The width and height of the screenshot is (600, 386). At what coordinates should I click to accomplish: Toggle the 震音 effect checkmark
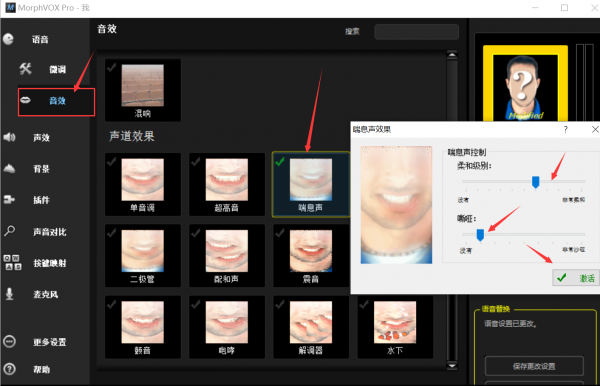coord(280,233)
